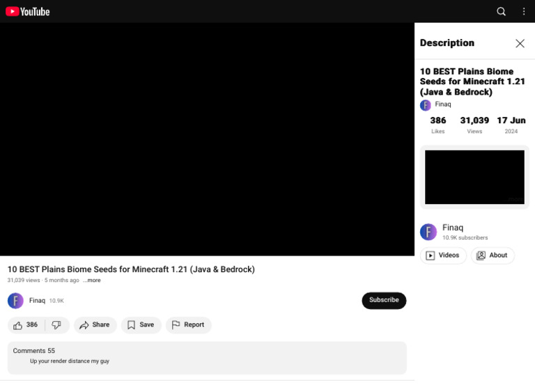The height and width of the screenshot is (392, 535).
Task: Save the video to a playlist
Action: 141,324
